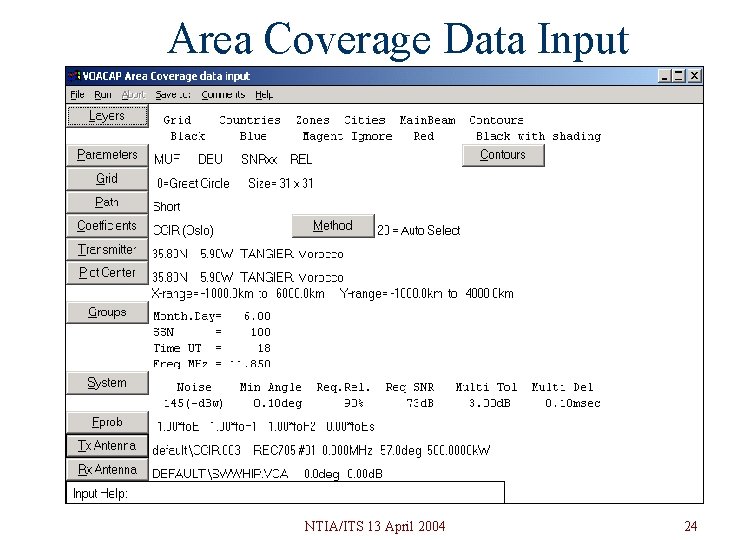Click the System button
The width and height of the screenshot is (734, 540).
click(107, 383)
